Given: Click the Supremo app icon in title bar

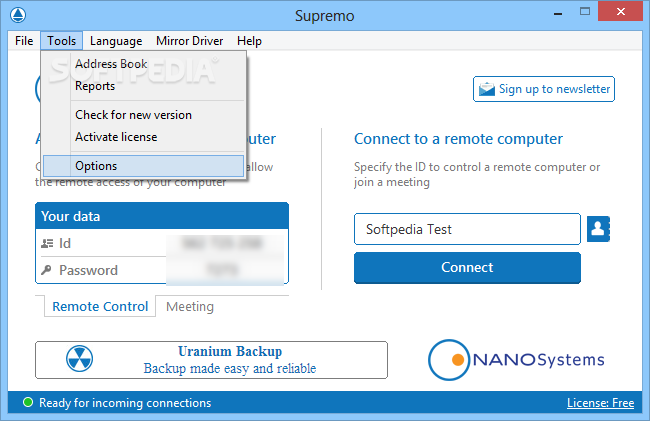Looking at the screenshot, I should (x=18, y=15).
